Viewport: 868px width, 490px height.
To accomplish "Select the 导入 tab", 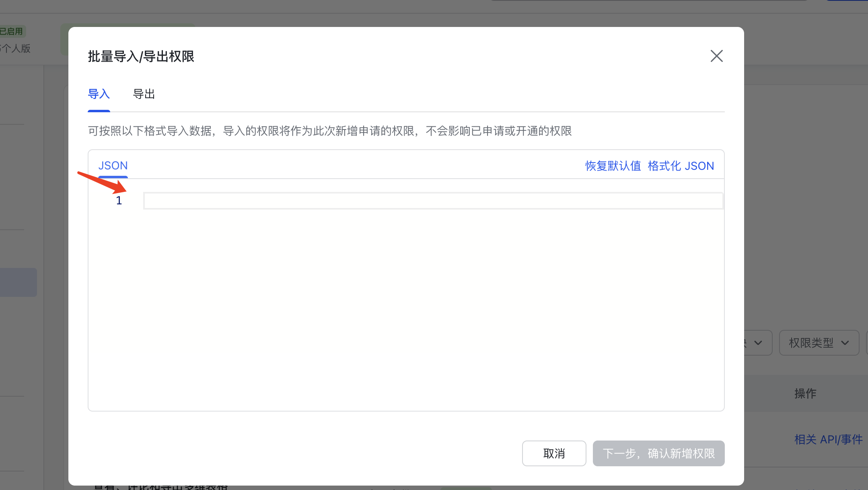I will 99,94.
